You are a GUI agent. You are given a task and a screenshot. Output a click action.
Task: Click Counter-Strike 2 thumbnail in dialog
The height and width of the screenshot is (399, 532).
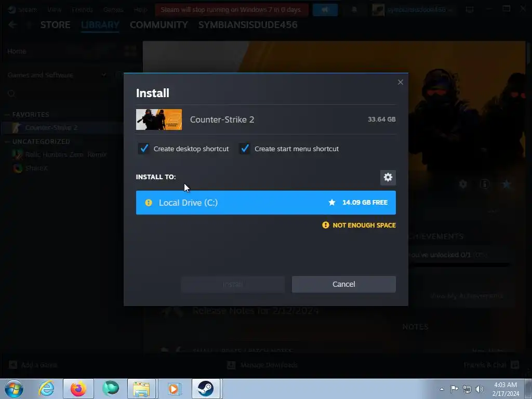tap(159, 119)
